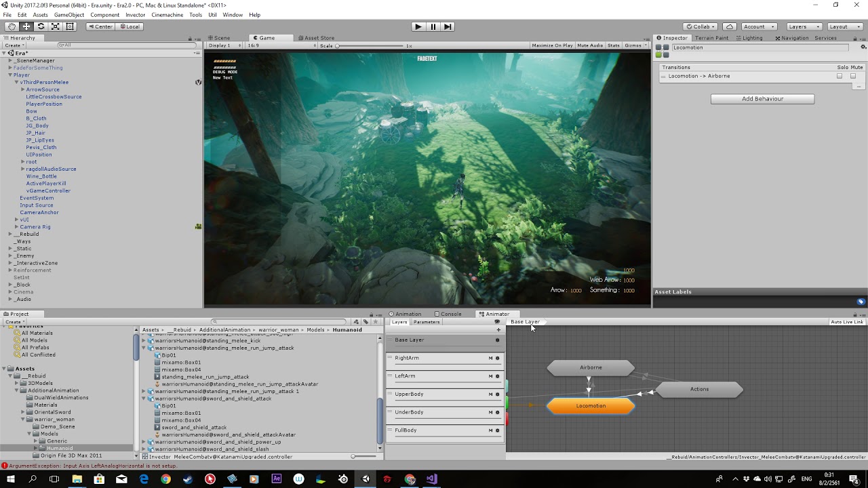Toggle Maximize On Play
The height and width of the screenshot is (488, 868).
(x=552, y=45)
